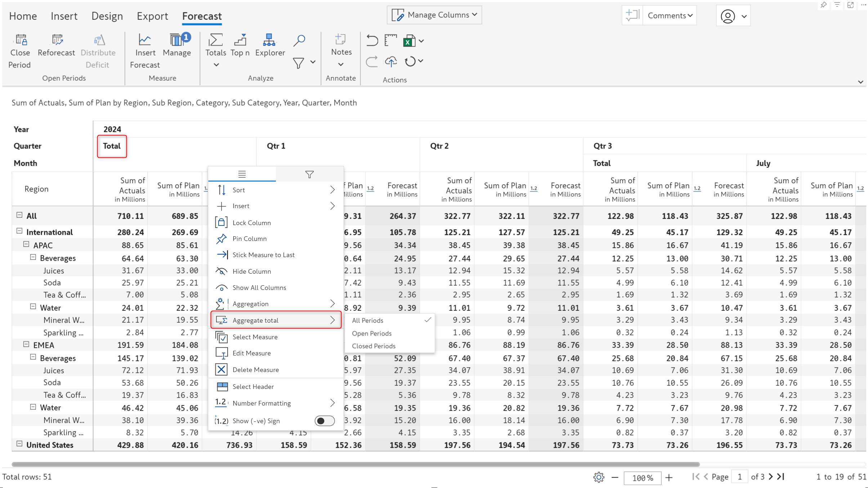Expand the Totals dropdown arrow
Image resolution: width=868 pixels, height=488 pixels.
(216, 65)
